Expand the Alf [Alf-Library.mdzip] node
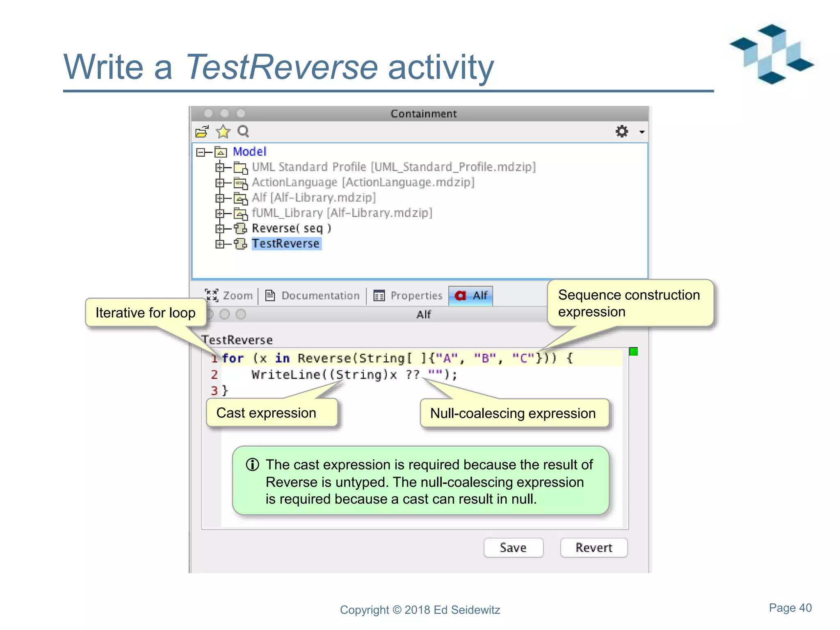Screen dimensions: 840x630 coord(220,199)
